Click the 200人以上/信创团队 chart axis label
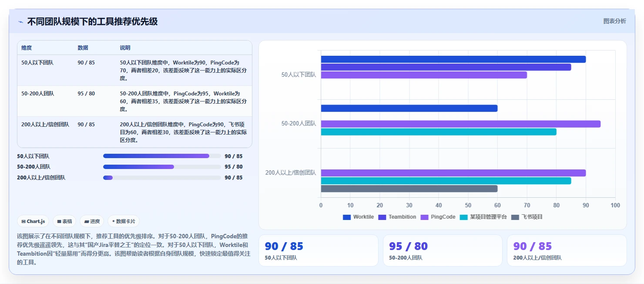 [x=291, y=172]
